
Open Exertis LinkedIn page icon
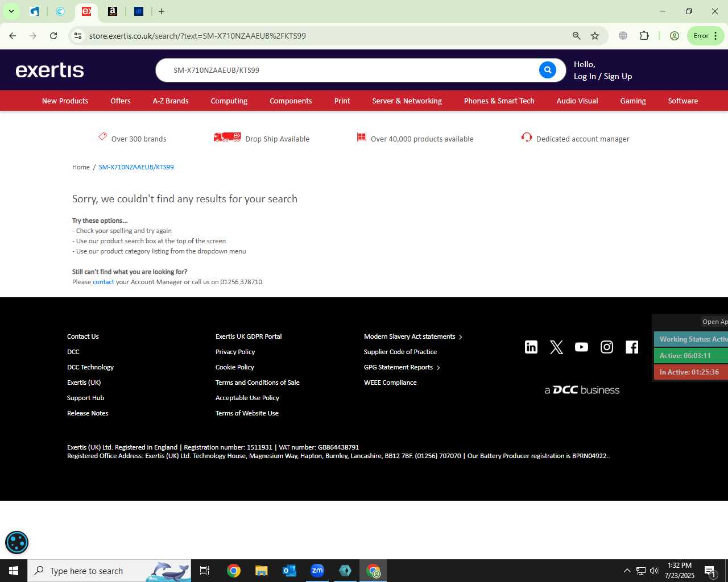(x=531, y=347)
